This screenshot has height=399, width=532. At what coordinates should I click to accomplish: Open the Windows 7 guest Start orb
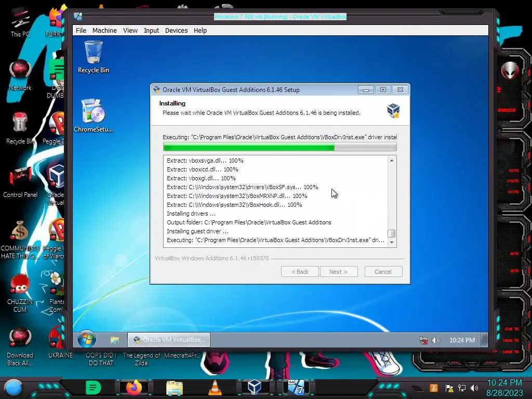click(87, 339)
